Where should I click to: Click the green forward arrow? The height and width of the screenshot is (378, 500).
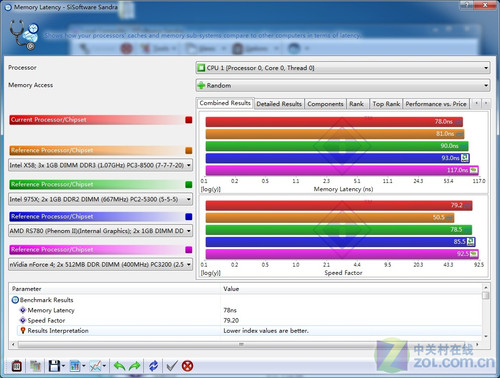135,366
